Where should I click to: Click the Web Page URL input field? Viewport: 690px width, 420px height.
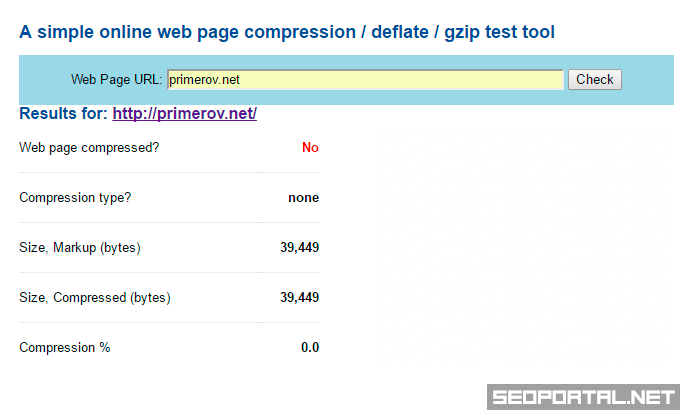[x=365, y=79]
